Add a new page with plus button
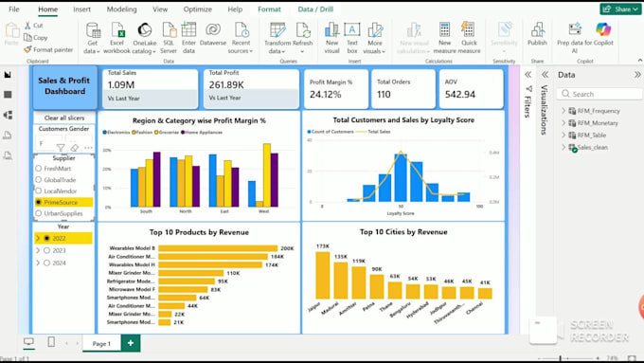 pos(131,343)
